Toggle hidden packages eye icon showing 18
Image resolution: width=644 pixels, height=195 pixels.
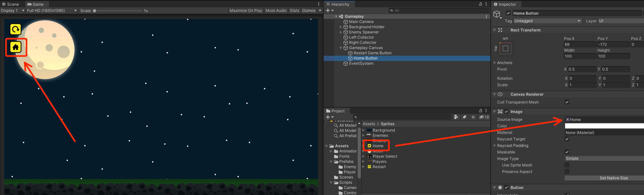484,117
